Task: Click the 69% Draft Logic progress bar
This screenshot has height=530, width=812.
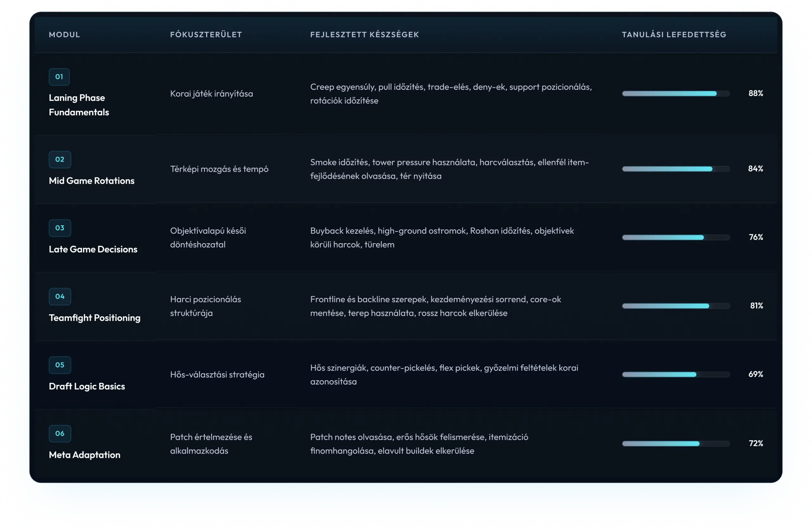Action: point(676,374)
